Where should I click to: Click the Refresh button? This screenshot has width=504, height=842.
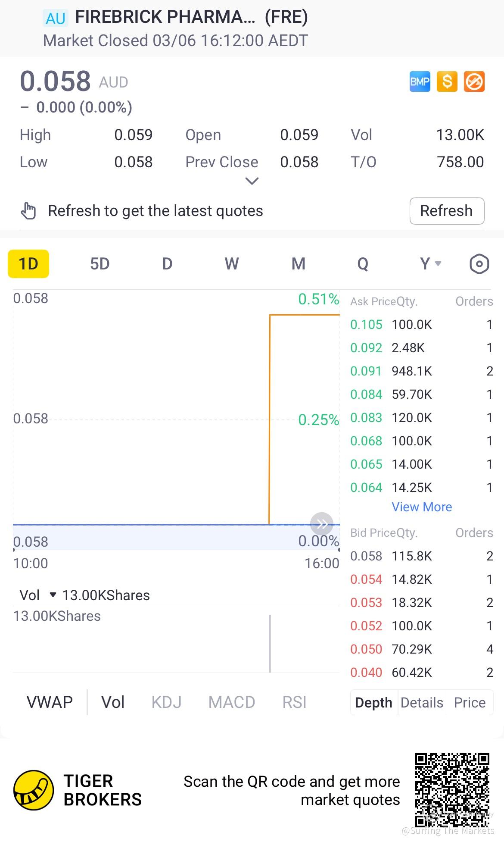[x=447, y=211]
